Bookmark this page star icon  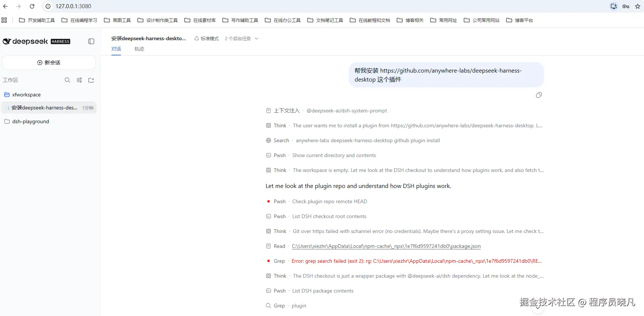pyautogui.click(x=637, y=6)
